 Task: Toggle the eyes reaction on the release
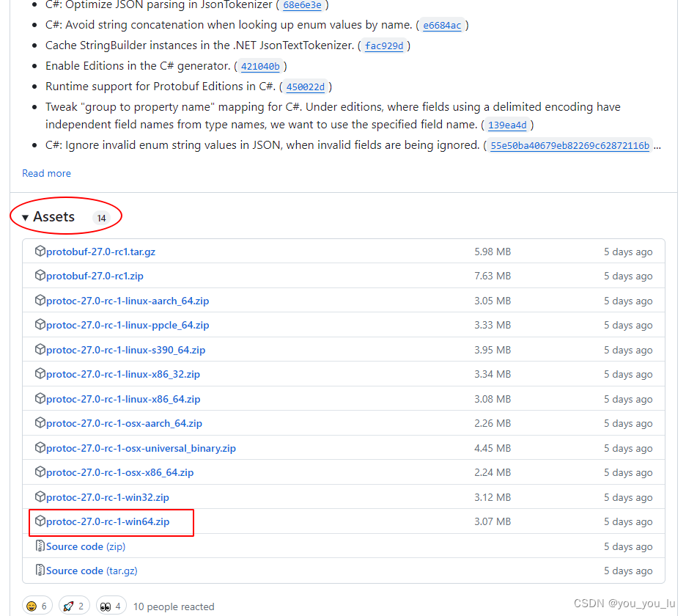(x=111, y=605)
